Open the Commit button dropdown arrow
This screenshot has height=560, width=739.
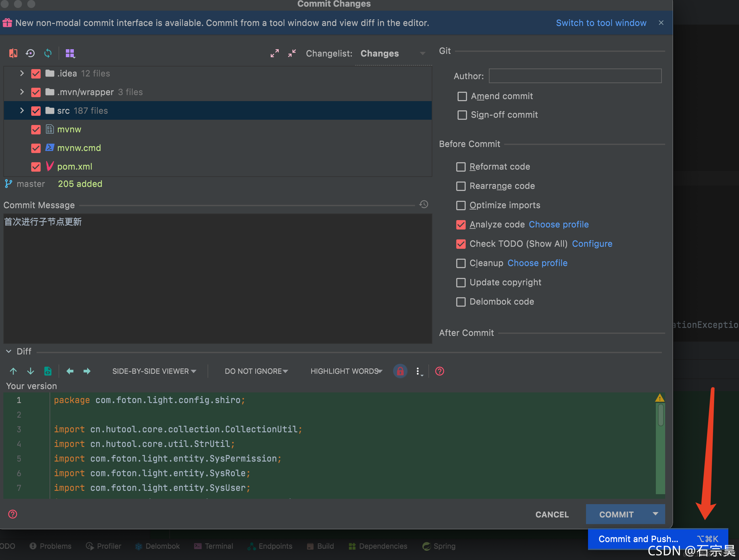(x=655, y=514)
